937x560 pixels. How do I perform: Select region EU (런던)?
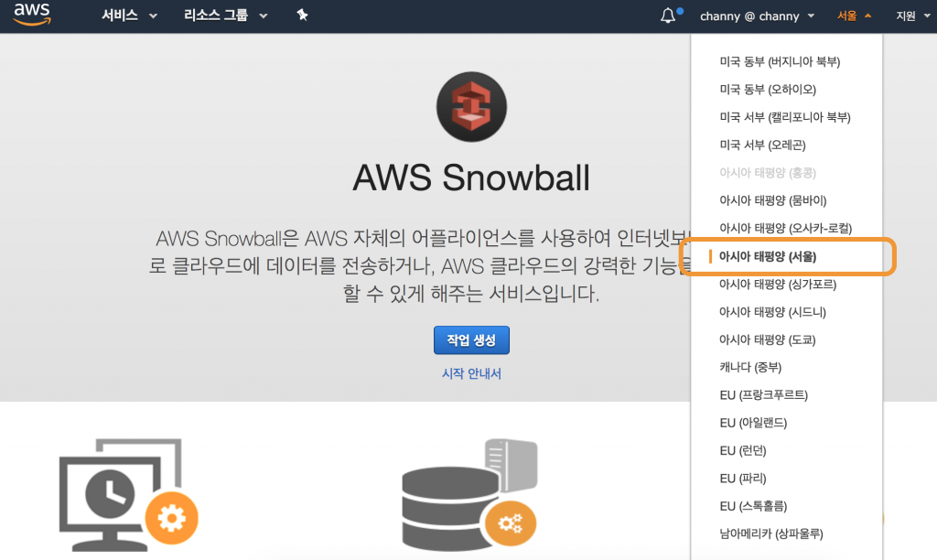pyautogui.click(x=743, y=450)
